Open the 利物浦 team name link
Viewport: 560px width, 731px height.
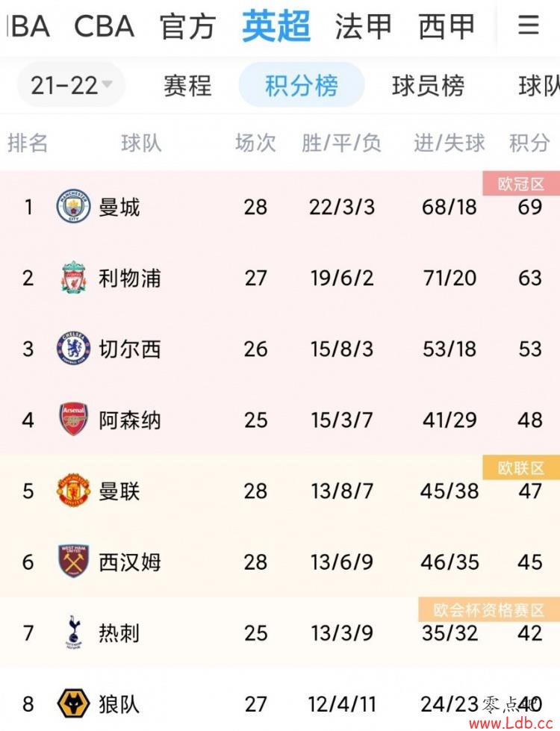coord(130,278)
